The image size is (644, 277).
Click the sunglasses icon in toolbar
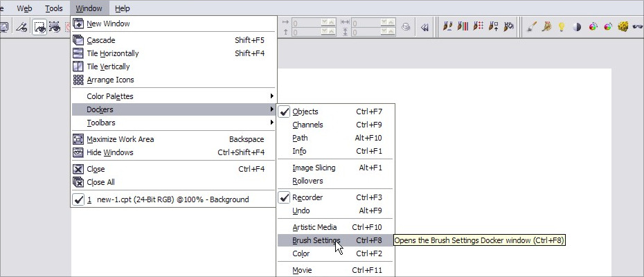638,27
